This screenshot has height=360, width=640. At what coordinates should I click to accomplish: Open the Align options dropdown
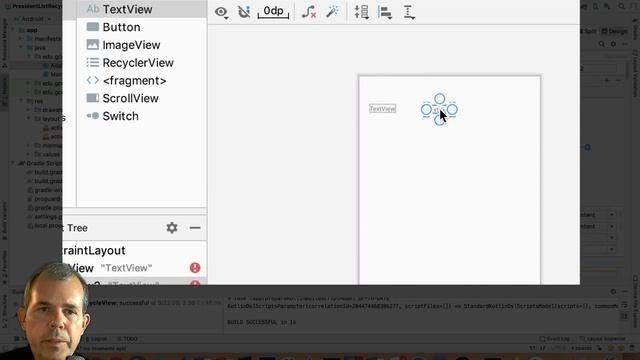(x=385, y=12)
